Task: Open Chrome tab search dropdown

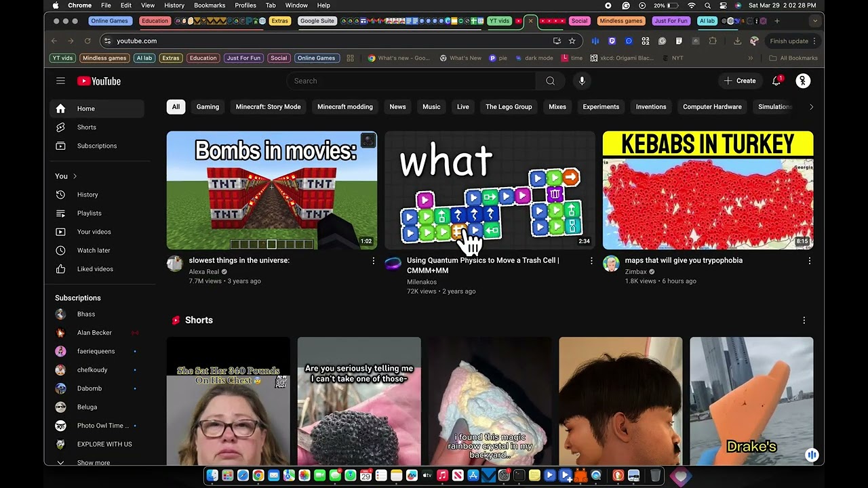Action: 815,21
